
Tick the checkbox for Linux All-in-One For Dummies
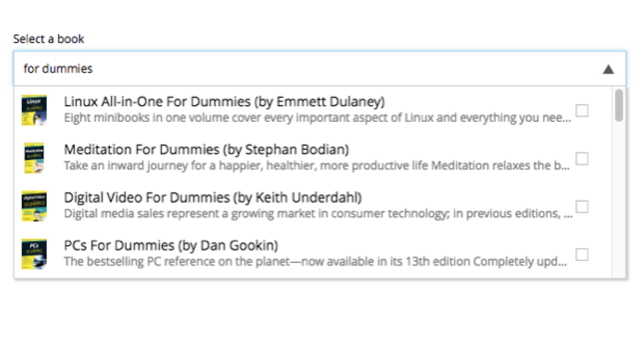tap(582, 111)
